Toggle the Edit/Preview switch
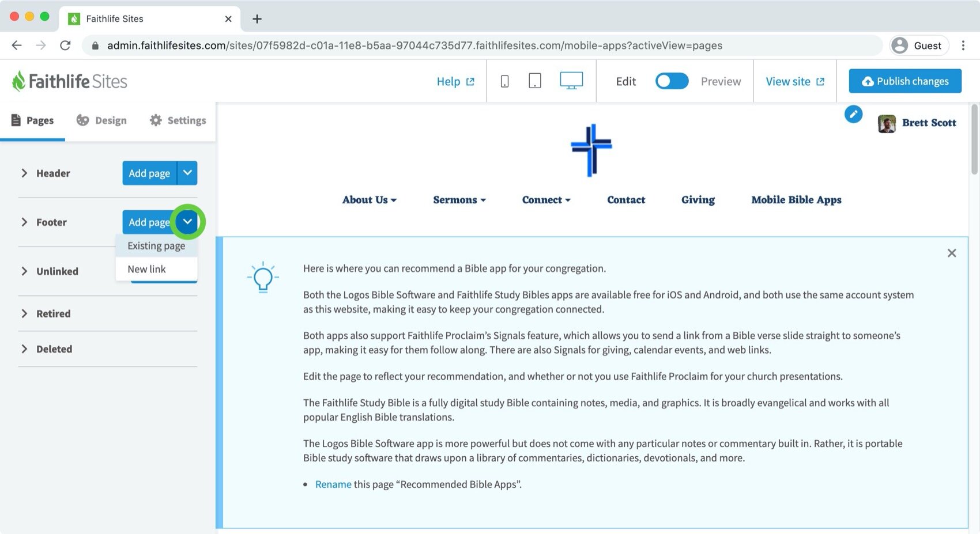Image resolution: width=980 pixels, height=534 pixels. tap(672, 81)
